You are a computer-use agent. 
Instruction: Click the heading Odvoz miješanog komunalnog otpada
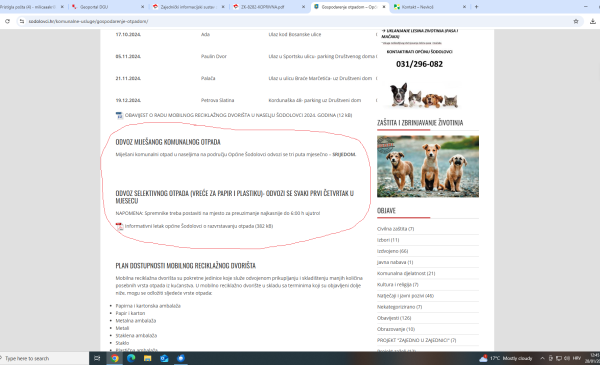[x=168, y=142]
